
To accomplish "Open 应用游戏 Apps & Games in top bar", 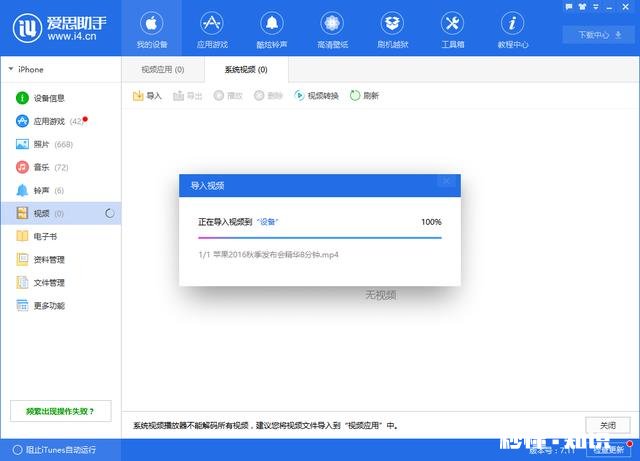I will [212, 30].
